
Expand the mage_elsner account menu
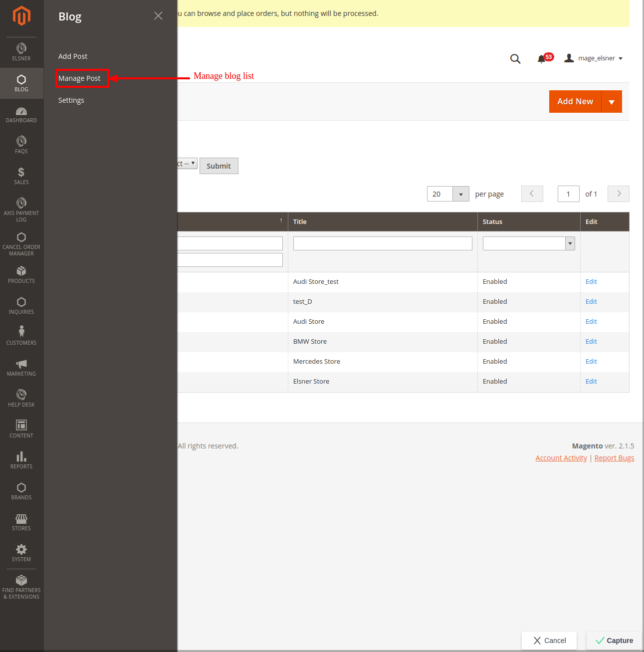click(x=597, y=58)
